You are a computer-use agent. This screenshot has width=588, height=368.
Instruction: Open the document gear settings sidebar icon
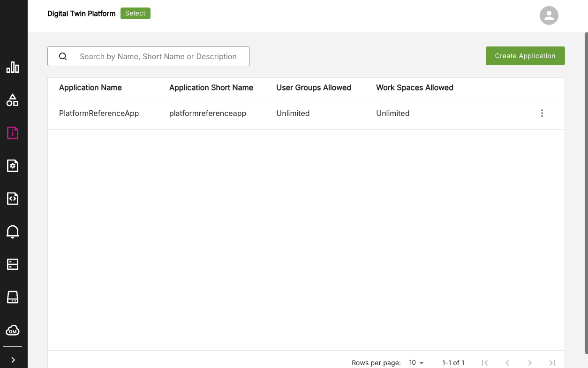(13, 166)
